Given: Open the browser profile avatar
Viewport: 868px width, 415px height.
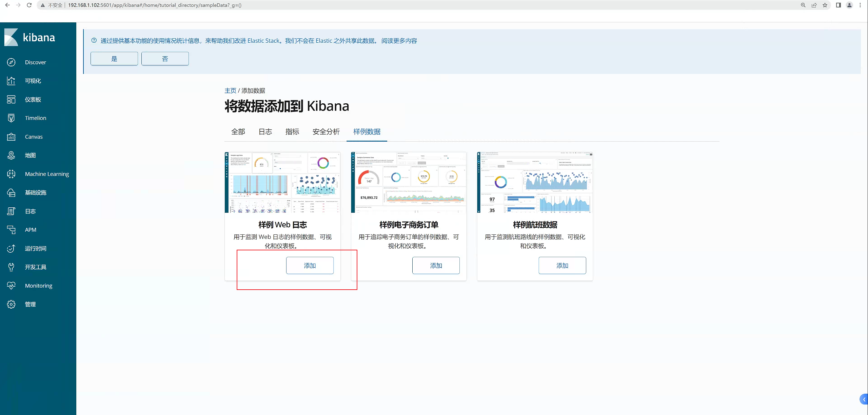Looking at the screenshot, I should pos(849,5).
